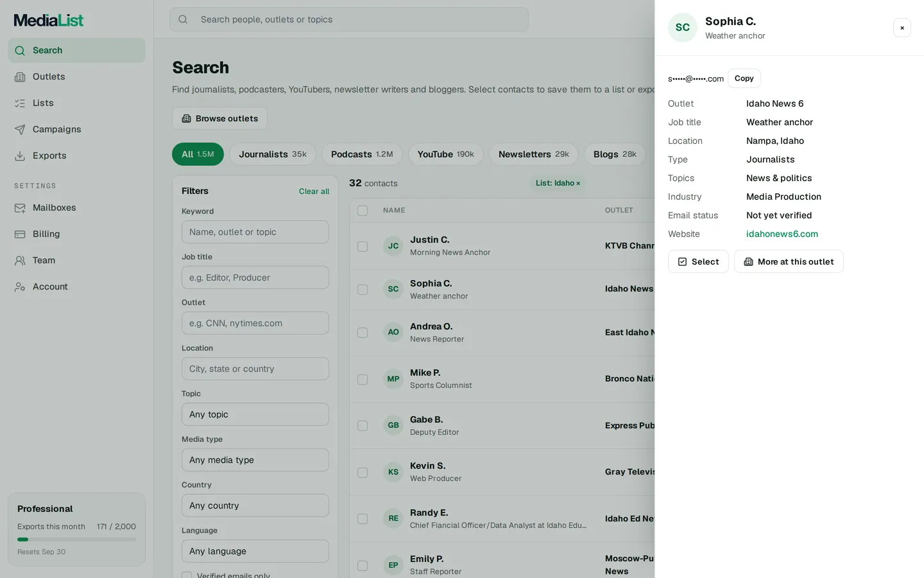The image size is (924, 578).
Task: Open the idahonews6.com website link
Action: click(x=782, y=234)
